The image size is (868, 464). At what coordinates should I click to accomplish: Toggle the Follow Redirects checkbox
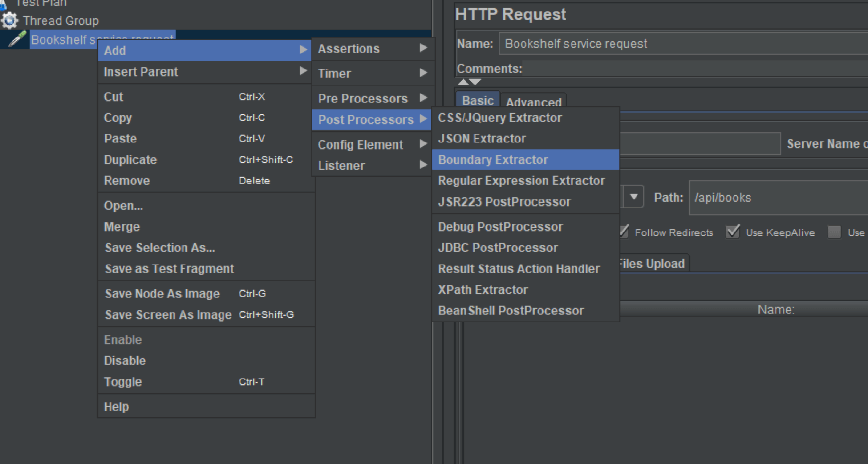click(624, 232)
